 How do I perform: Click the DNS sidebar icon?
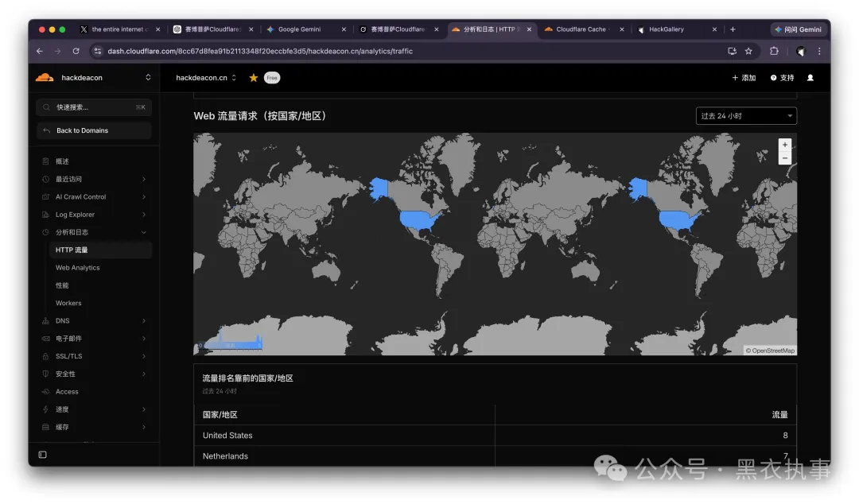click(x=45, y=321)
